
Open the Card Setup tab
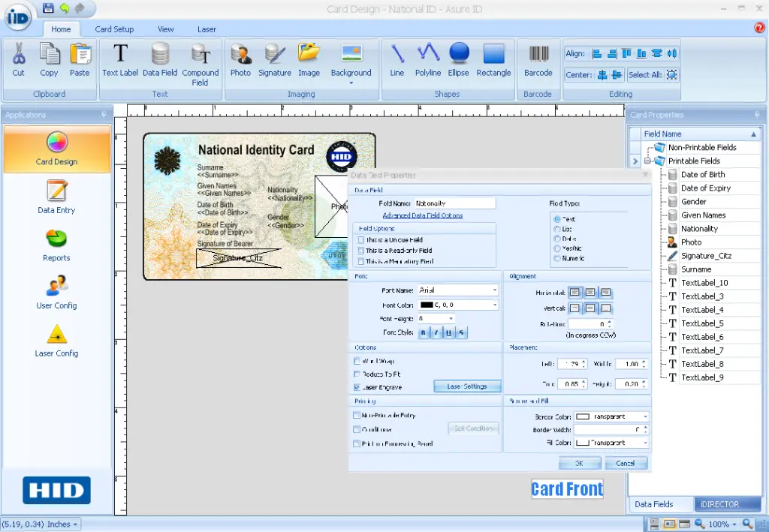click(x=114, y=29)
